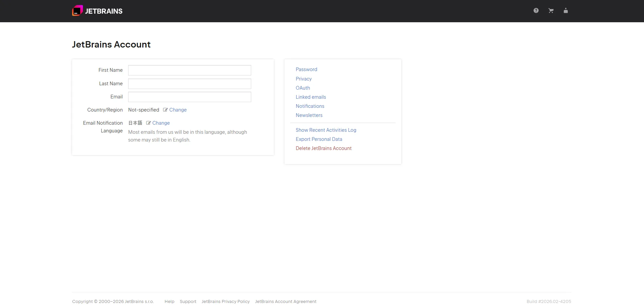Focus the First Name input field

tap(189, 70)
